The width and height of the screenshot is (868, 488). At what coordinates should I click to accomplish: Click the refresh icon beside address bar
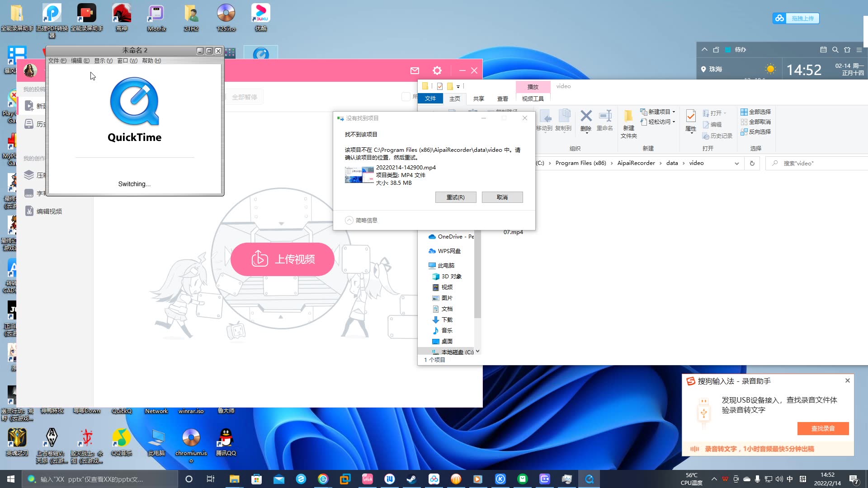752,163
